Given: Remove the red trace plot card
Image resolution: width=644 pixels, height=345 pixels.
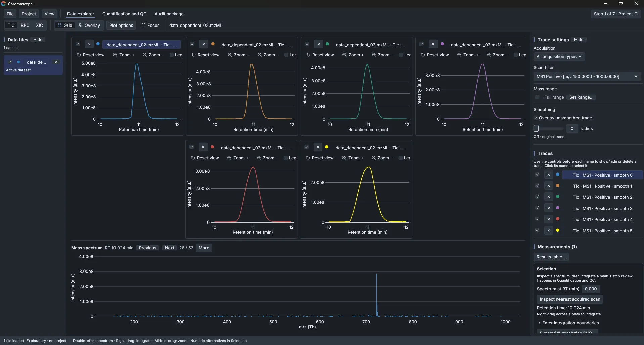Looking at the screenshot, I should click(x=203, y=147).
